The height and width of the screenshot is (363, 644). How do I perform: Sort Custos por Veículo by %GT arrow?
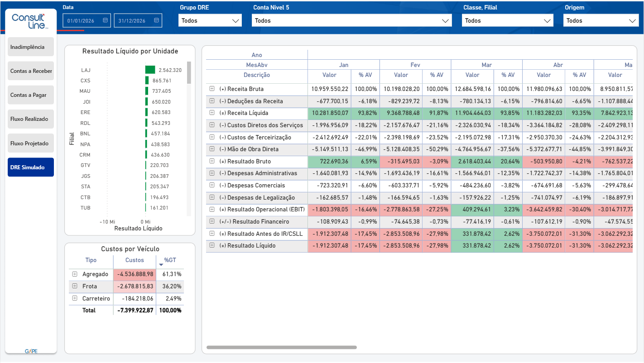[x=161, y=265]
